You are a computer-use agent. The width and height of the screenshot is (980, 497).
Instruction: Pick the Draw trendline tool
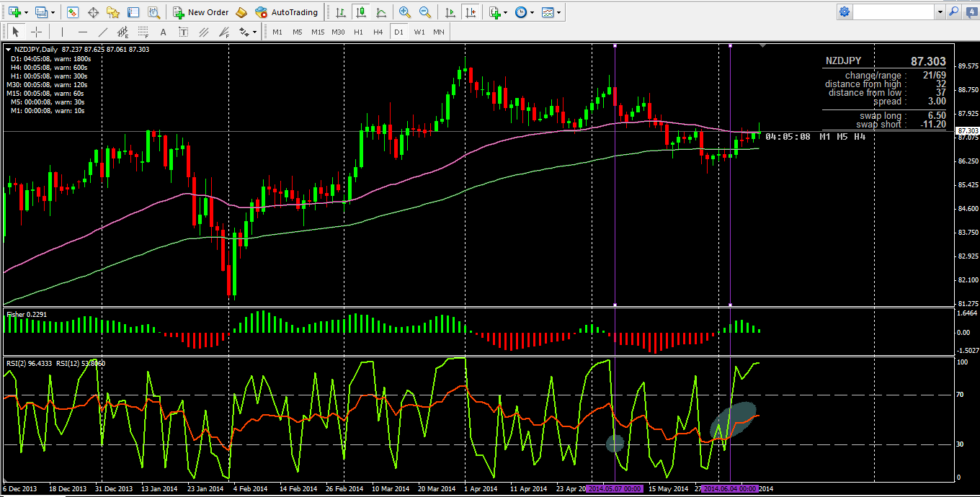[103, 32]
